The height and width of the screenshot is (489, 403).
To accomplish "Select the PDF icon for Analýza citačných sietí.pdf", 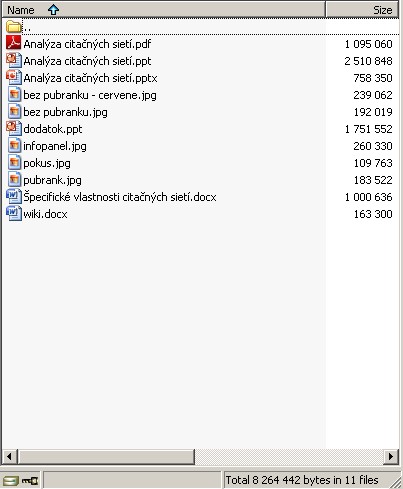I will pos(14,43).
